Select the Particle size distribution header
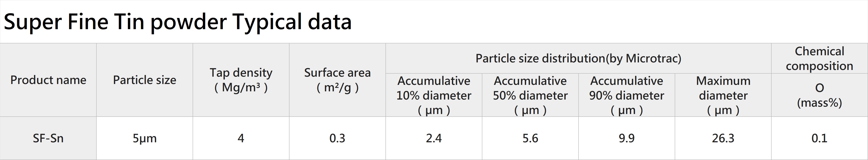Viewport: 868px width, 160px height. pos(579,58)
